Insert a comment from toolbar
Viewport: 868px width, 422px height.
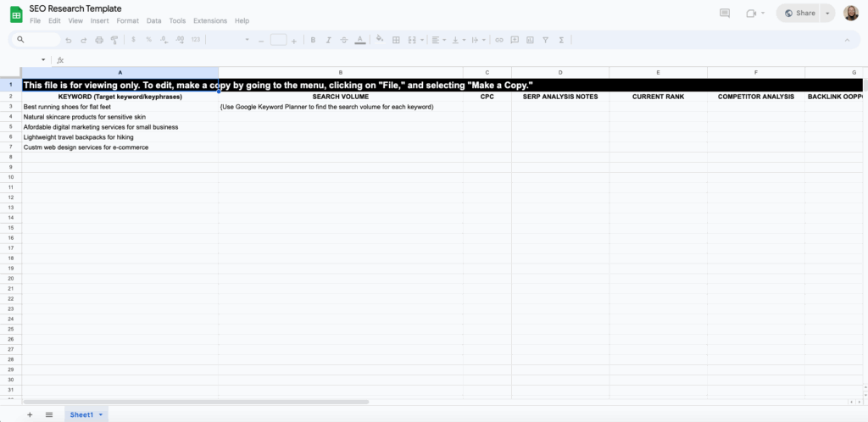point(515,40)
